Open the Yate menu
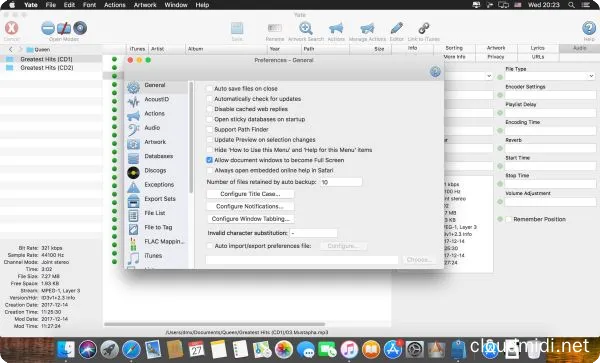The image size is (600, 363). [31, 5]
